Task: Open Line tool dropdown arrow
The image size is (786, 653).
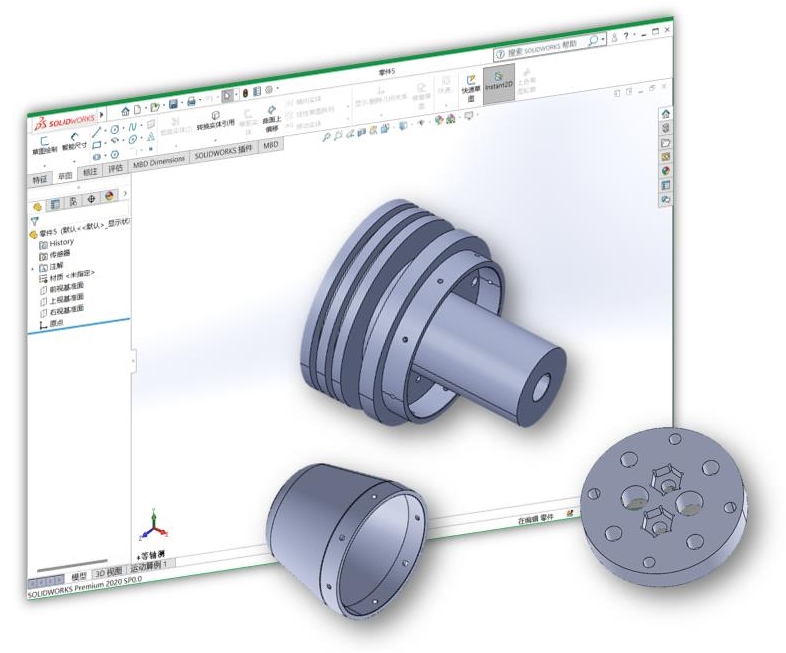Action: pos(105,131)
